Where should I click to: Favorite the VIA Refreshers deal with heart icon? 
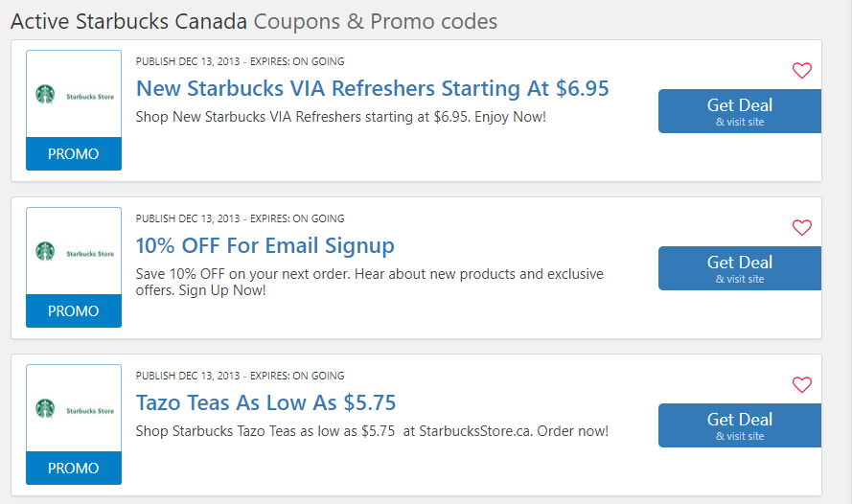(x=801, y=70)
